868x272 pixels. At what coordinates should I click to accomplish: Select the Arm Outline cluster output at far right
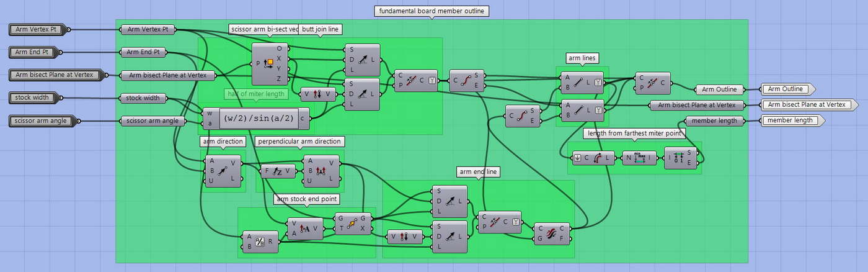click(x=789, y=89)
